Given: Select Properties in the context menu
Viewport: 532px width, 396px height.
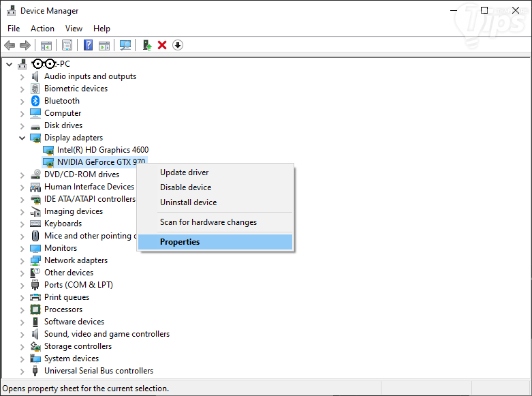Looking at the screenshot, I should [215, 242].
